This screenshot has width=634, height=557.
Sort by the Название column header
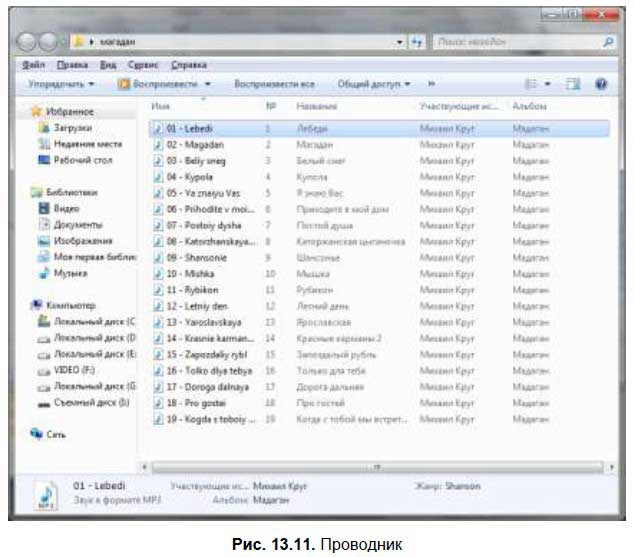coord(317,106)
